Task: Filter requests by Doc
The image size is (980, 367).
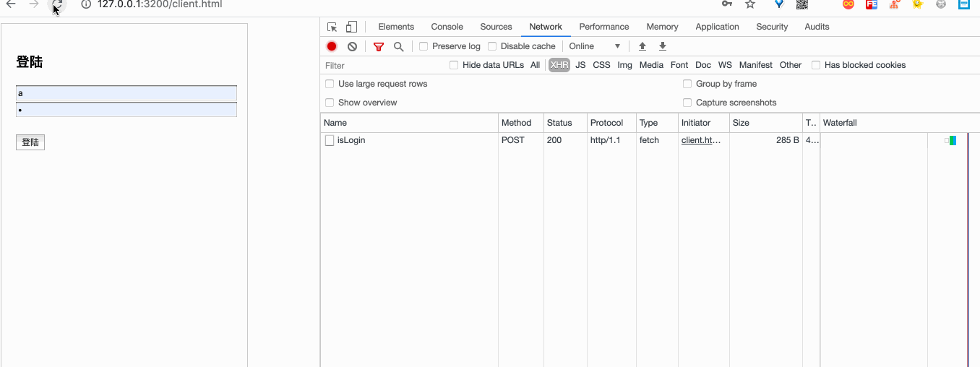Action: [x=703, y=65]
